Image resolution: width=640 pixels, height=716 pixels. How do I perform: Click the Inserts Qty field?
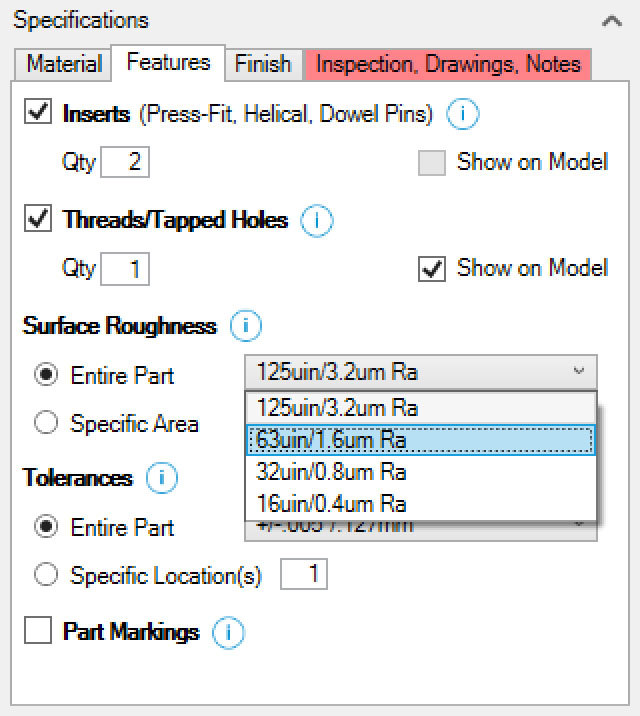tap(125, 162)
